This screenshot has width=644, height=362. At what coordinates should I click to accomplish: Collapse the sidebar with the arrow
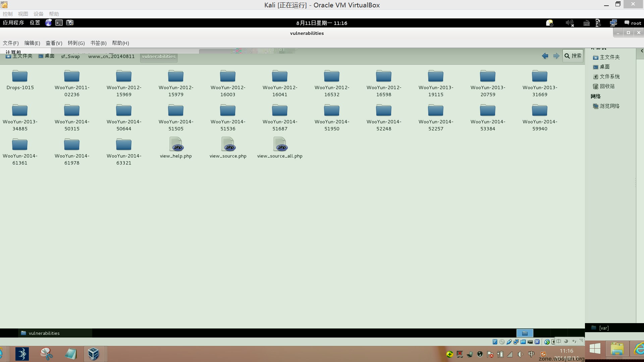[x=641, y=51]
